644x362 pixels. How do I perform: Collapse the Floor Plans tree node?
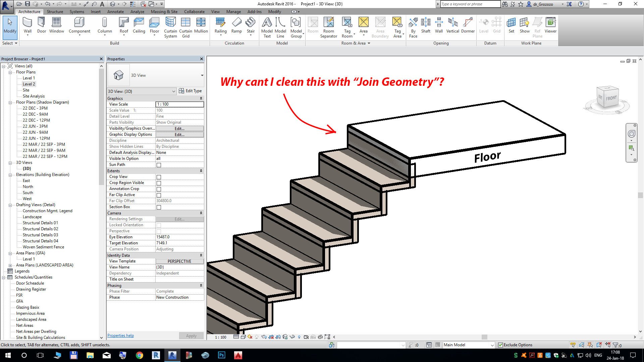10,72
